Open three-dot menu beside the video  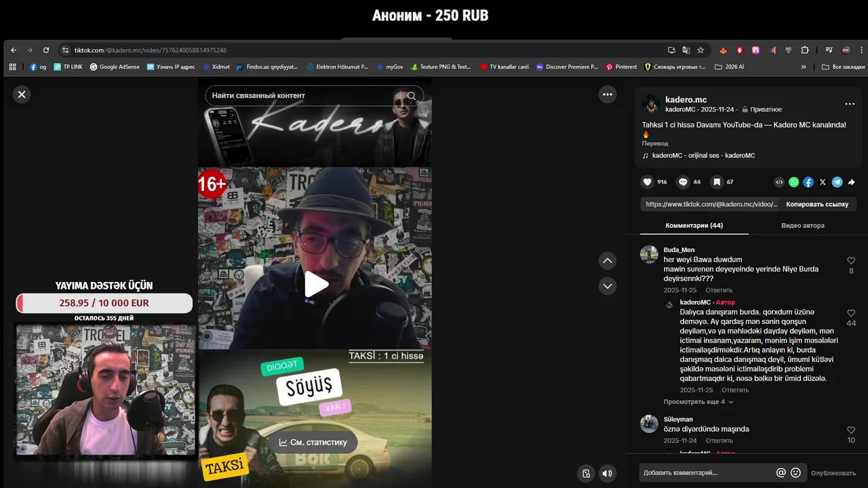click(608, 95)
